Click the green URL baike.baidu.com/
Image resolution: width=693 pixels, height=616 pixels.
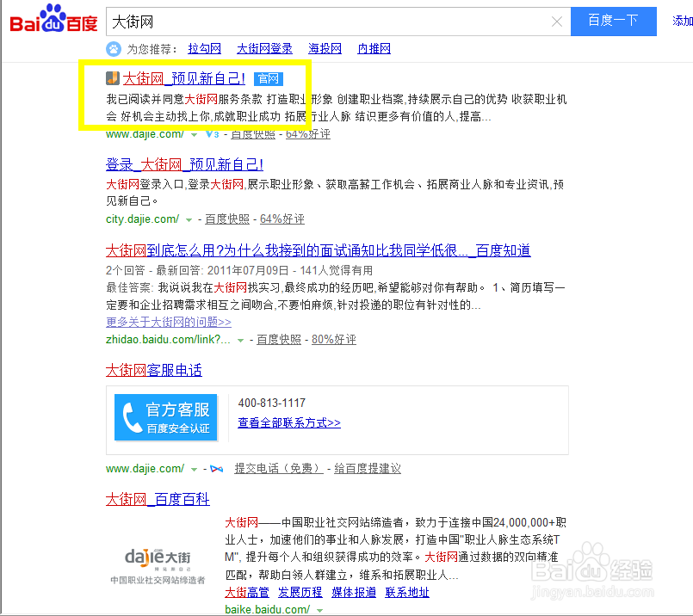(268, 610)
